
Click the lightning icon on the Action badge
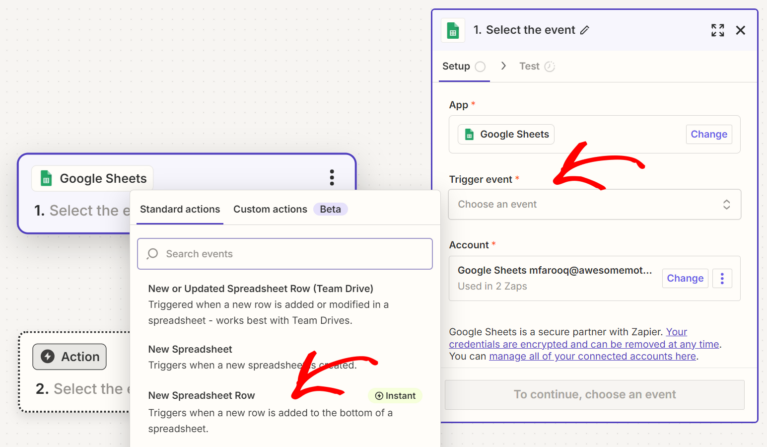tap(47, 357)
